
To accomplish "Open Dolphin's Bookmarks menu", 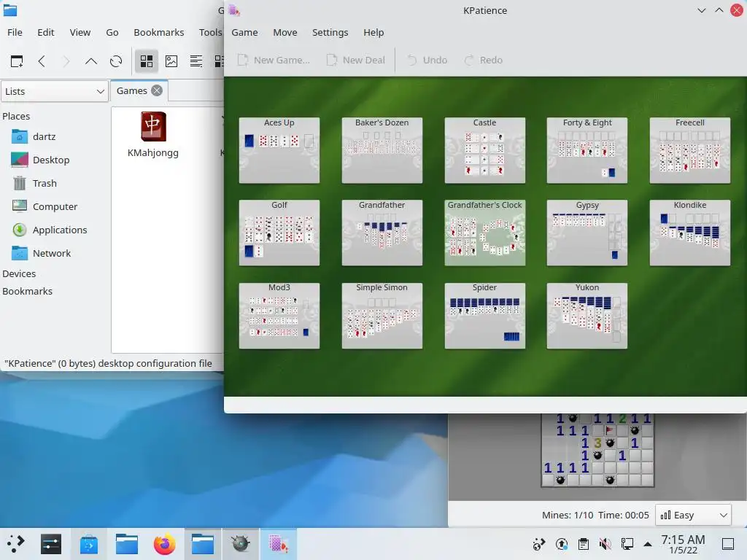I will [158, 32].
